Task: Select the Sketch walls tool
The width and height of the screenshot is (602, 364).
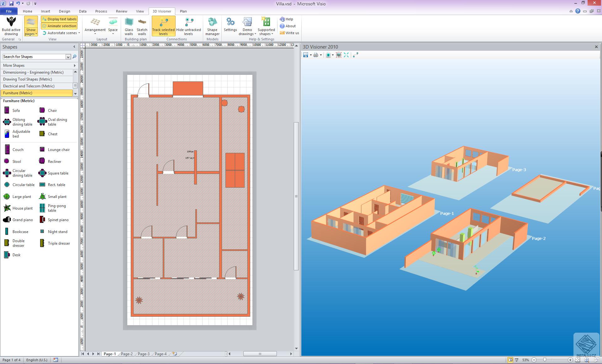Action: point(142,26)
